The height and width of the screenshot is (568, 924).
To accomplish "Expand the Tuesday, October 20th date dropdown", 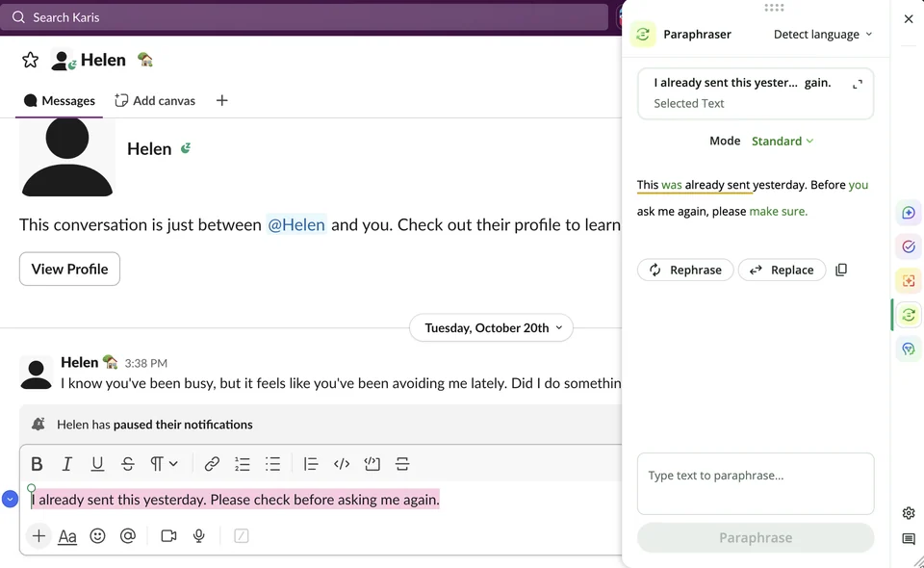I will tap(492, 327).
